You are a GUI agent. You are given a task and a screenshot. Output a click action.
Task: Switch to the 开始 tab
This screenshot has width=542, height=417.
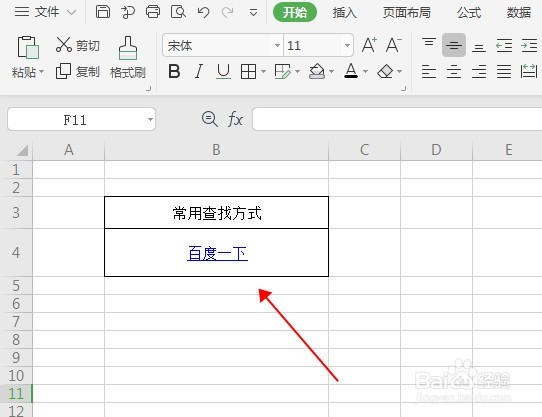(295, 12)
